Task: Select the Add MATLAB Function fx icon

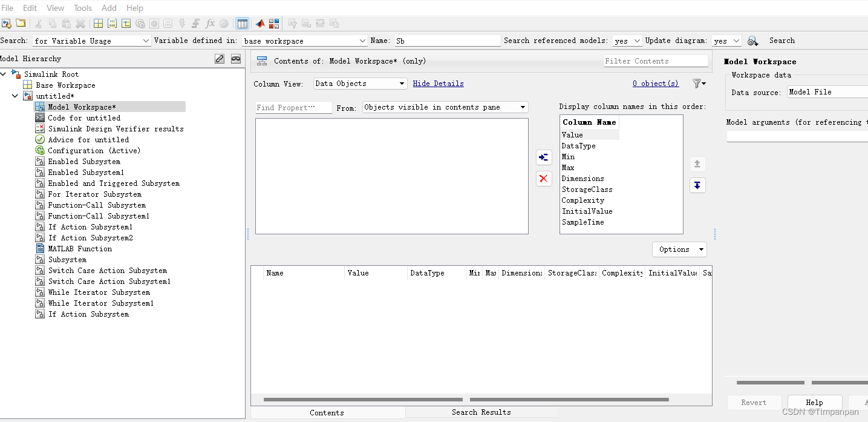Action: click(210, 23)
